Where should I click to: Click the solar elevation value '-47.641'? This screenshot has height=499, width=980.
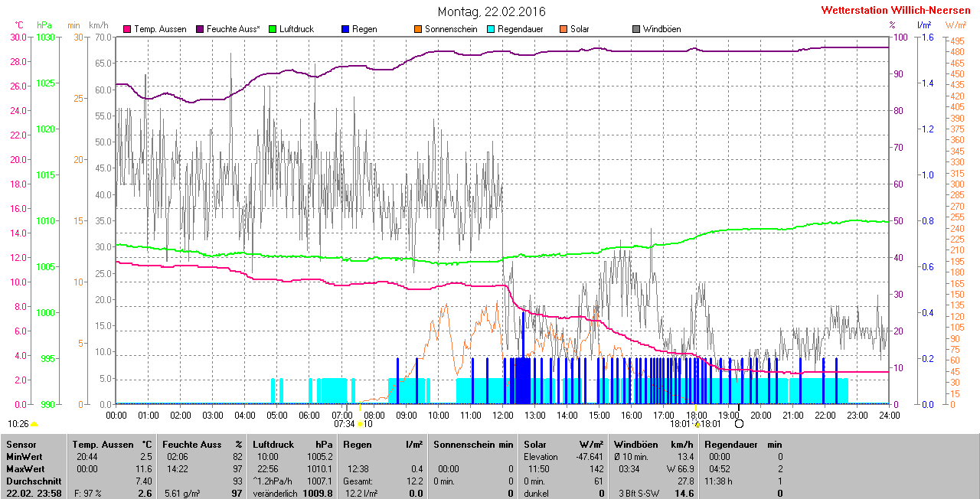click(x=588, y=456)
